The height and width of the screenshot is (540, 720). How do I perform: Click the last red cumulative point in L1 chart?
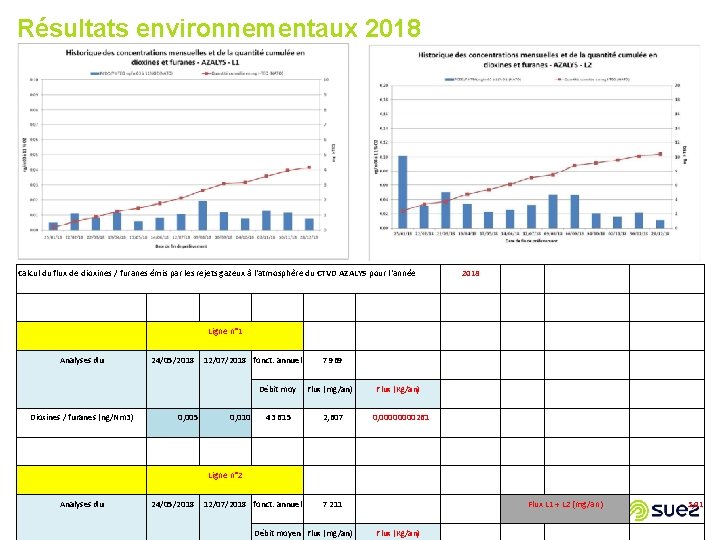pyautogui.click(x=309, y=168)
